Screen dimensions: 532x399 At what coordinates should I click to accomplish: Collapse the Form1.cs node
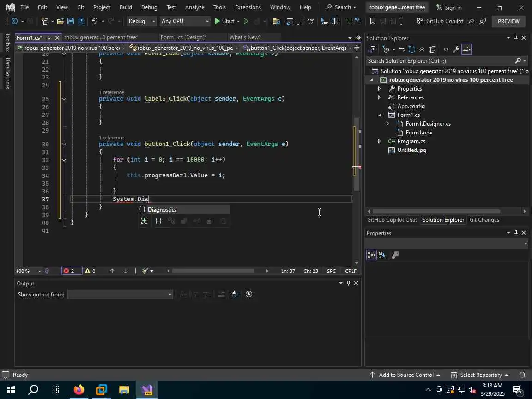(x=379, y=115)
